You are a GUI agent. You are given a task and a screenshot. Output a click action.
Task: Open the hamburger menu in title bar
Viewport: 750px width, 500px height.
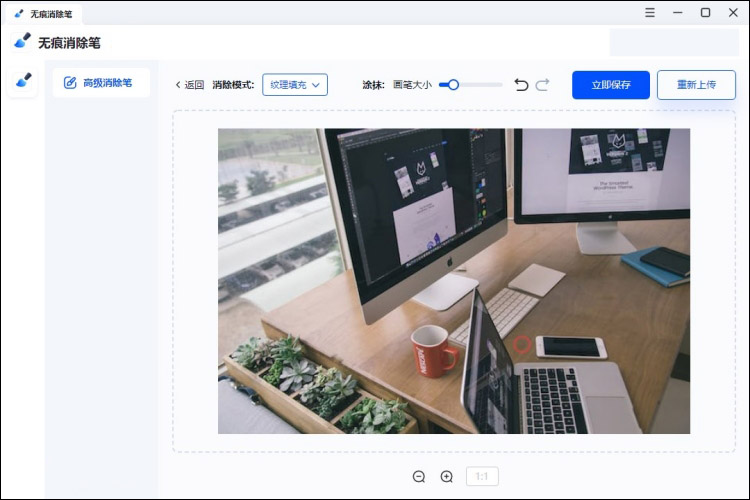coord(650,12)
